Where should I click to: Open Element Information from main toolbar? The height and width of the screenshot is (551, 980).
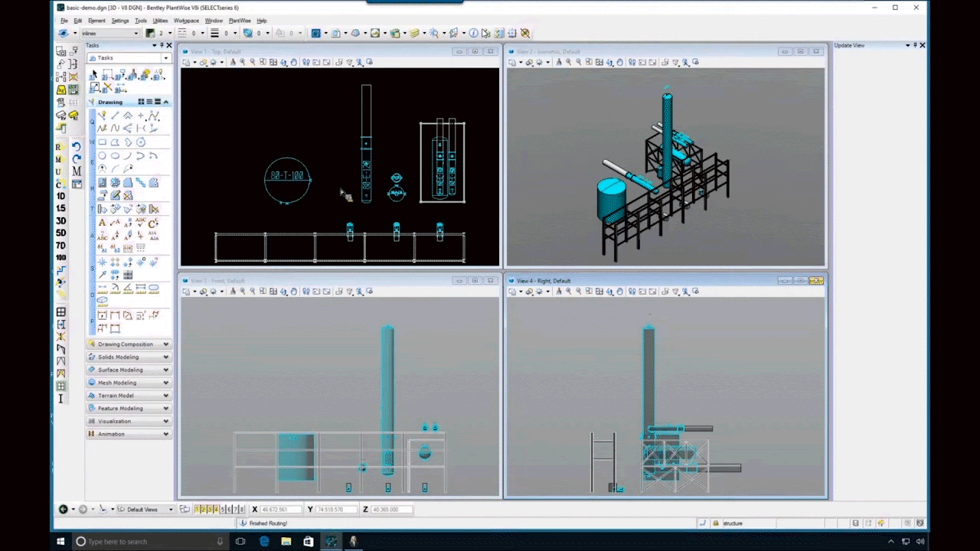click(x=474, y=33)
